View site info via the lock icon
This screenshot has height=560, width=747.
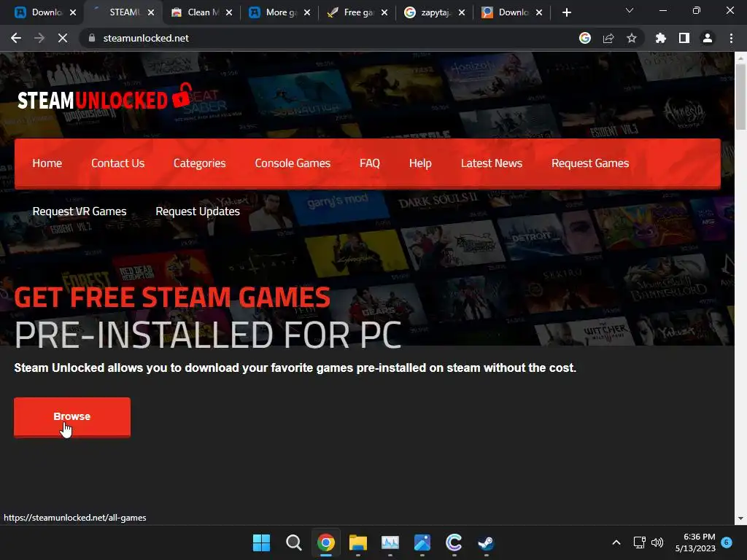(x=92, y=38)
